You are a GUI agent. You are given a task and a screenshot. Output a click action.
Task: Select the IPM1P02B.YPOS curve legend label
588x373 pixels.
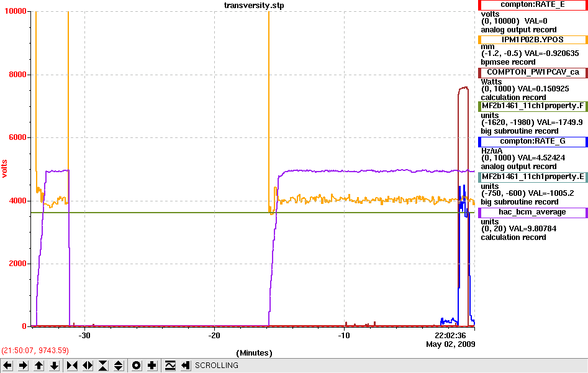click(x=533, y=39)
